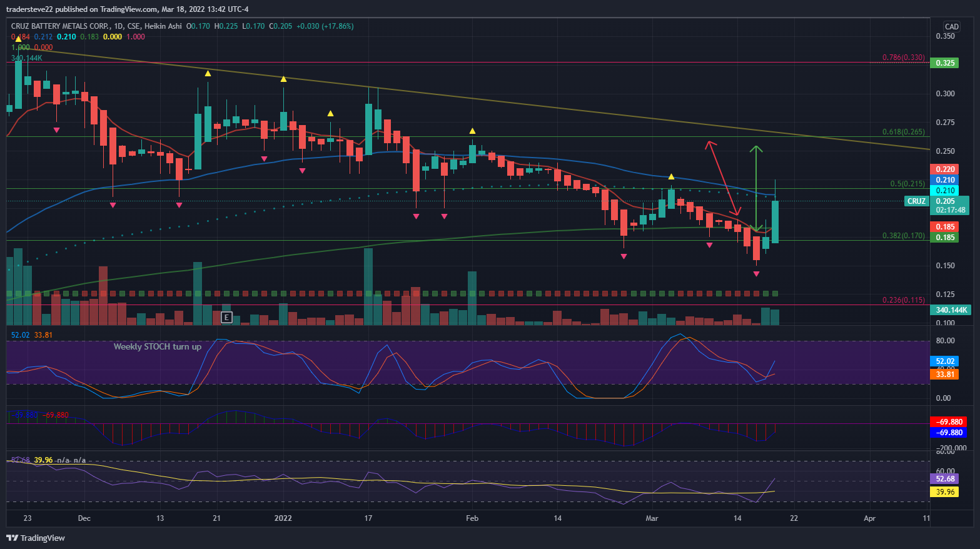Click the 52.02 33.81 stochastic legend
The height and width of the screenshot is (549, 980).
coord(32,335)
